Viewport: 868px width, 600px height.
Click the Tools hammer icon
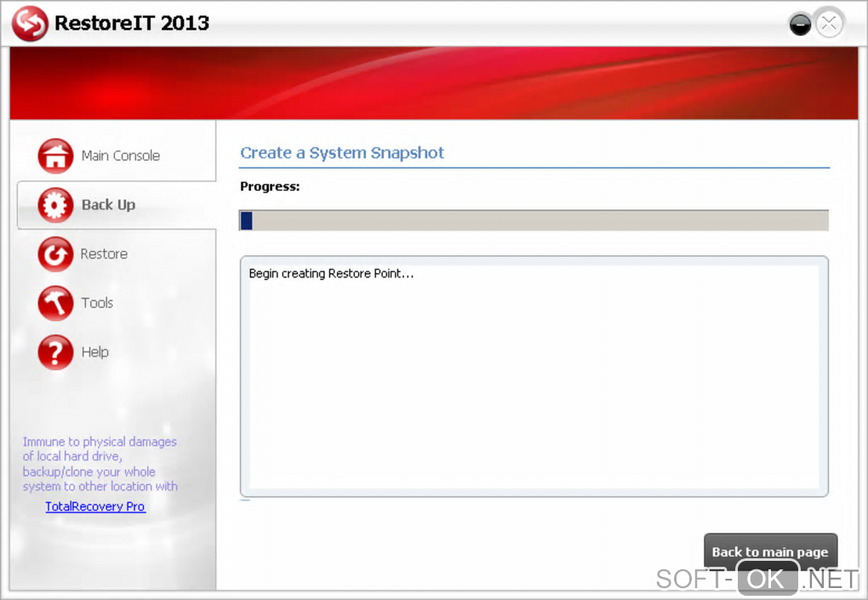click(x=55, y=303)
